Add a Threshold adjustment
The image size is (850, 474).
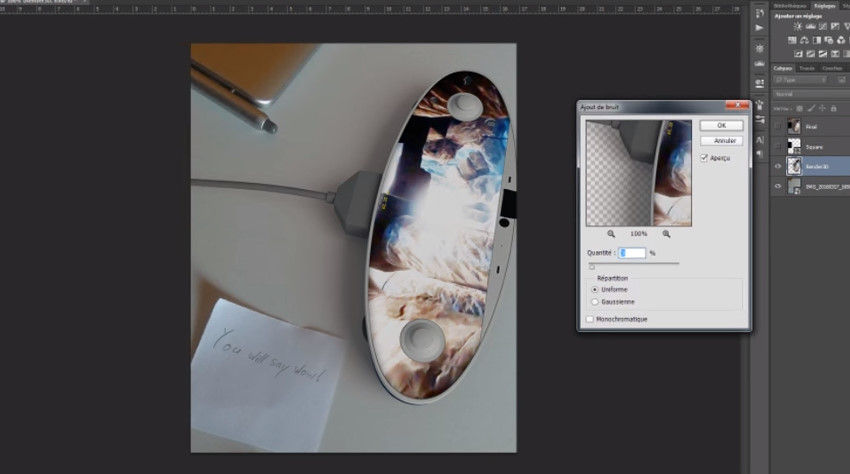(823, 54)
